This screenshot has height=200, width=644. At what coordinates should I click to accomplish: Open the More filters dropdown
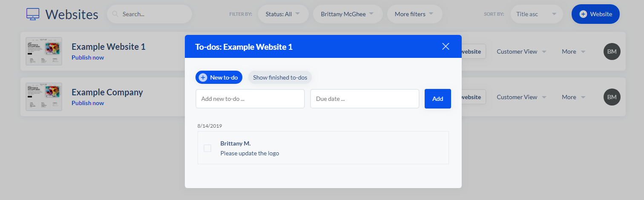414,14
